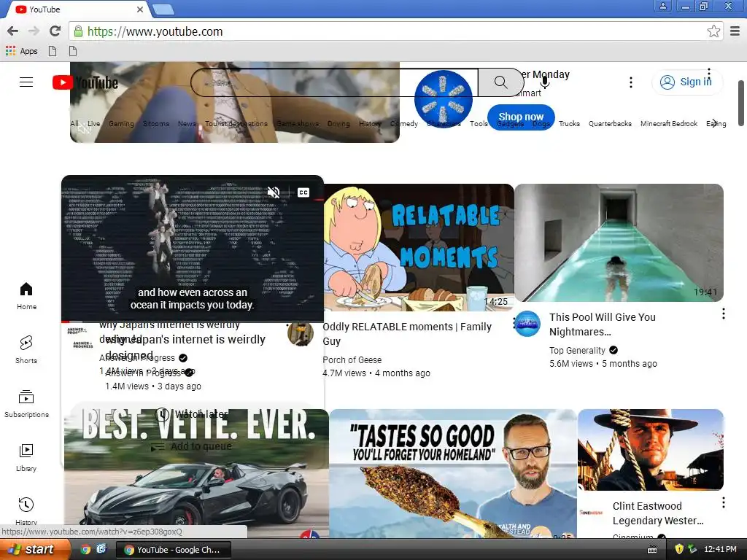Screen dimensions: 747x560
Task: Open Porch of Geese channel avatar
Action: tap(301, 333)
